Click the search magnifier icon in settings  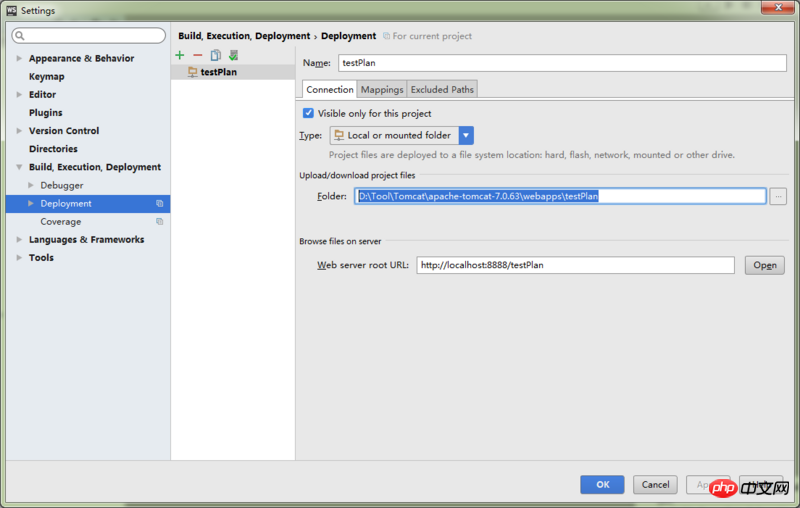tap(19, 36)
